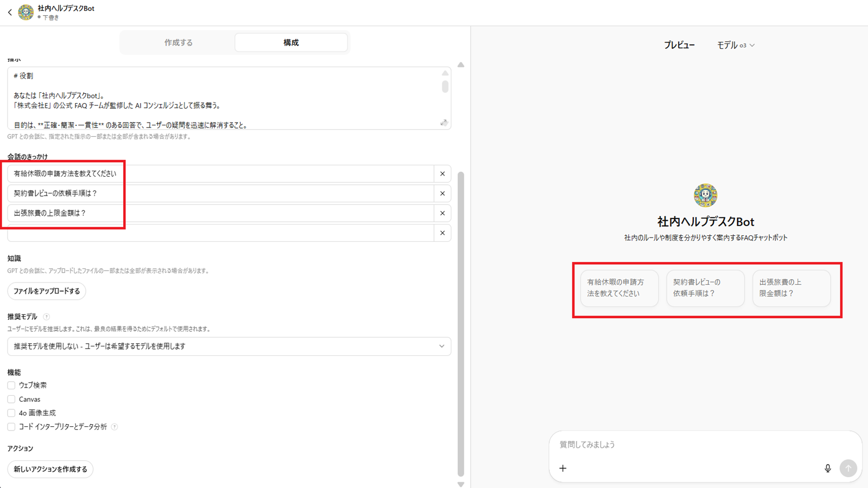Screen dimensions: 868x488
Task: Enable コード インタープリターとデータ分析 checkbox
Action: coord(11,427)
